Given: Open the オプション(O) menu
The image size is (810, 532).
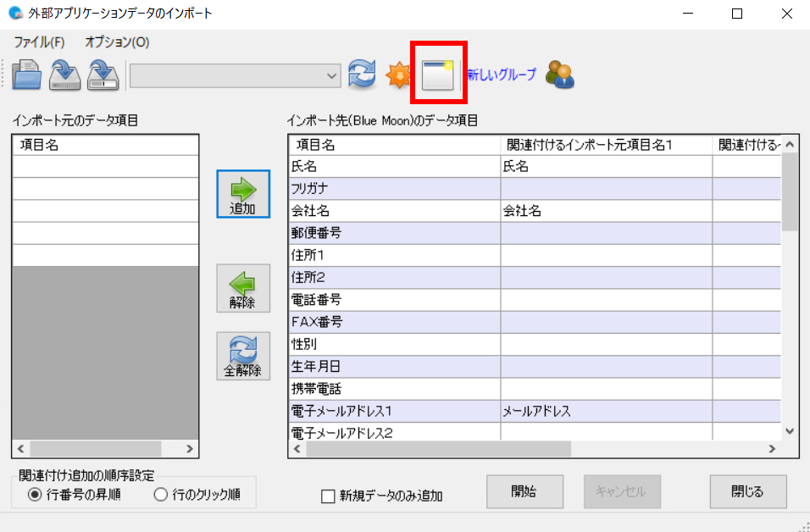Looking at the screenshot, I should [x=117, y=42].
